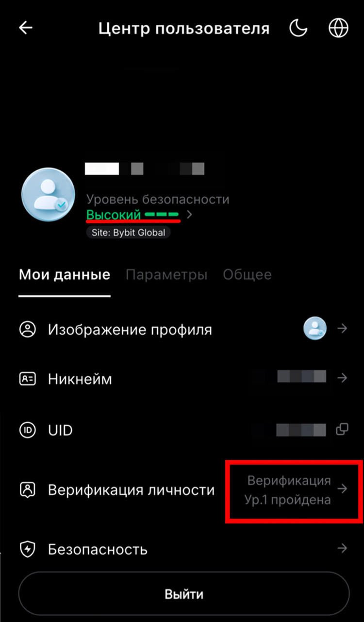The image size is (364, 622).
Task: Open the Никнейм row arrow
Action: 343,377
